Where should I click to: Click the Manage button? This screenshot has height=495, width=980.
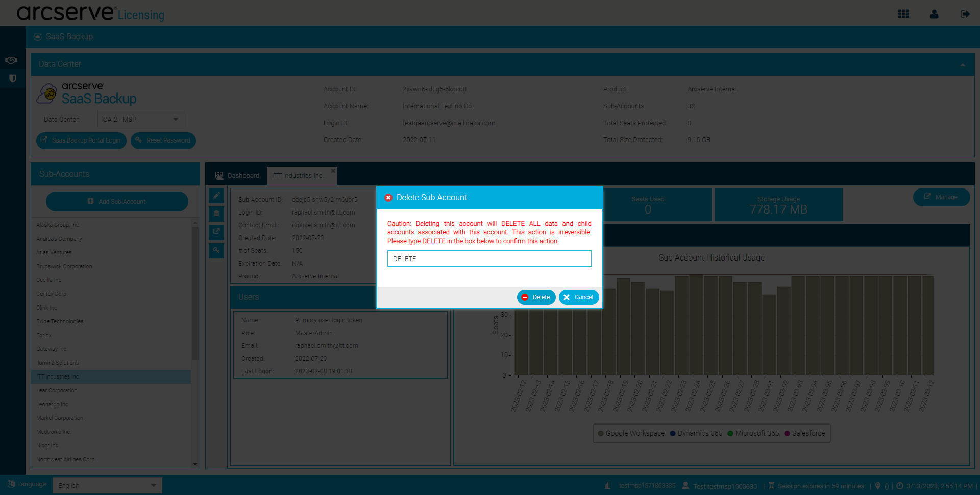pyautogui.click(x=941, y=197)
